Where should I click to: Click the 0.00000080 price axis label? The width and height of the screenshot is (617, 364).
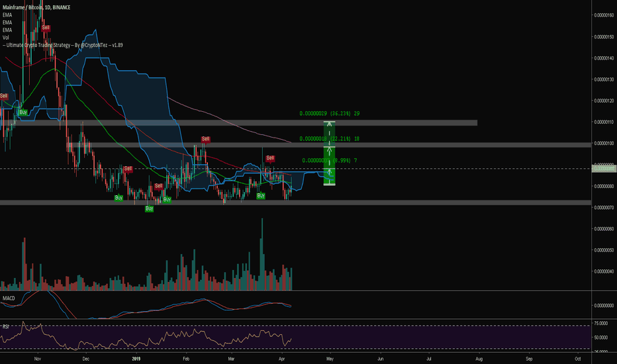(x=604, y=186)
